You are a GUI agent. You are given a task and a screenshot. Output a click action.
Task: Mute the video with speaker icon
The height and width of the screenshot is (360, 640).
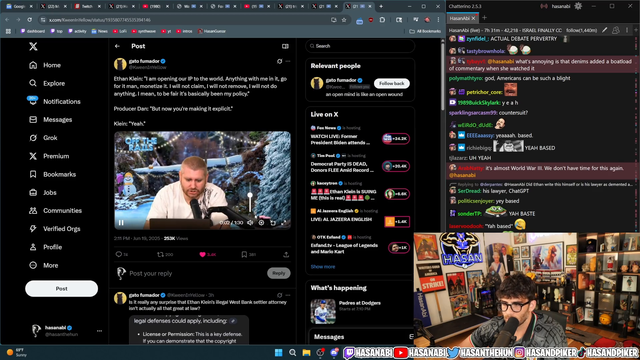point(250,222)
